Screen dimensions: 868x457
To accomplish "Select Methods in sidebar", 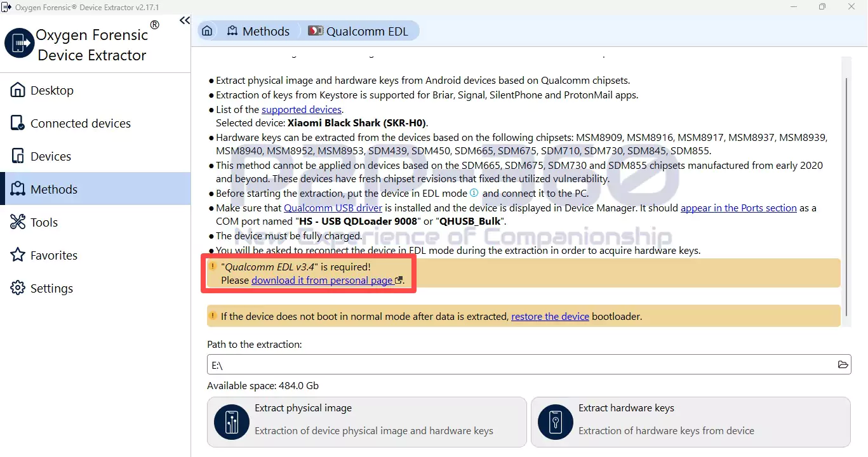I will click(95, 189).
